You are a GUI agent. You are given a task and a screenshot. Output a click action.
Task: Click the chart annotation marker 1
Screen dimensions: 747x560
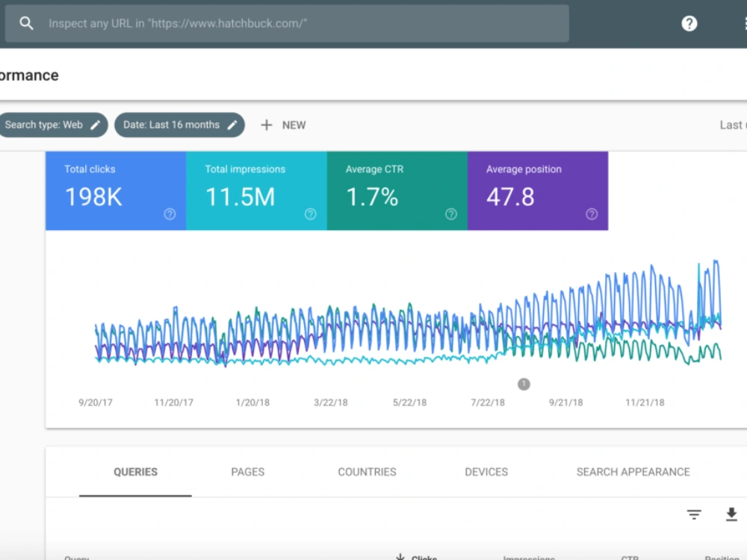point(524,384)
